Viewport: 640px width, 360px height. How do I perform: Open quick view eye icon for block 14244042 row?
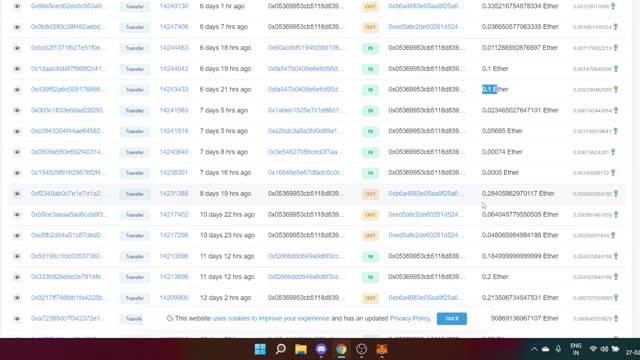click(x=17, y=69)
